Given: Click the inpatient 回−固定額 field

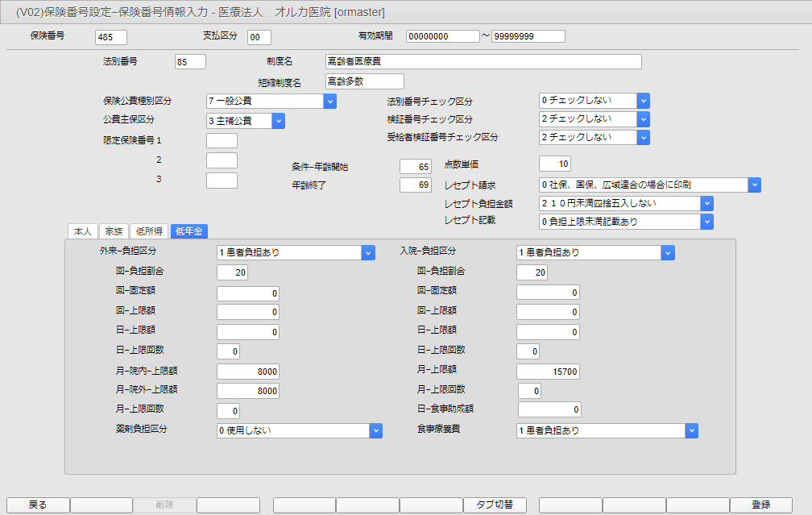Looking at the screenshot, I should click(x=548, y=293).
